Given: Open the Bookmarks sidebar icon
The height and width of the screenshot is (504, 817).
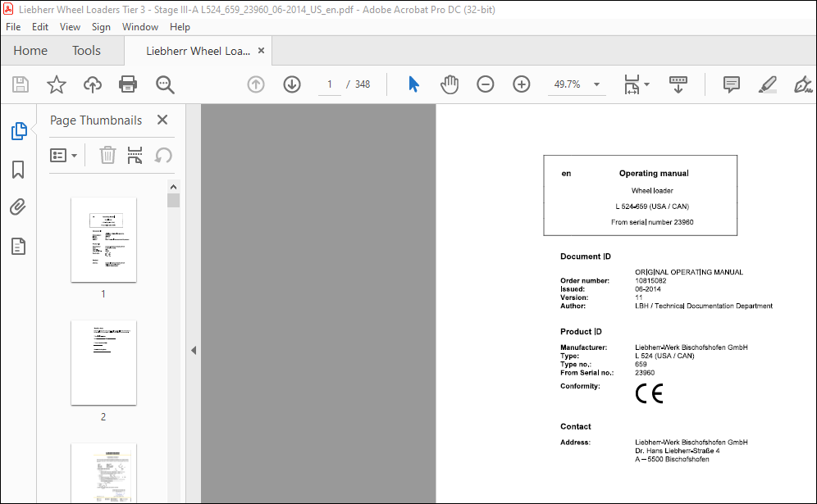Looking at the screenshot, I should [18, 169].
